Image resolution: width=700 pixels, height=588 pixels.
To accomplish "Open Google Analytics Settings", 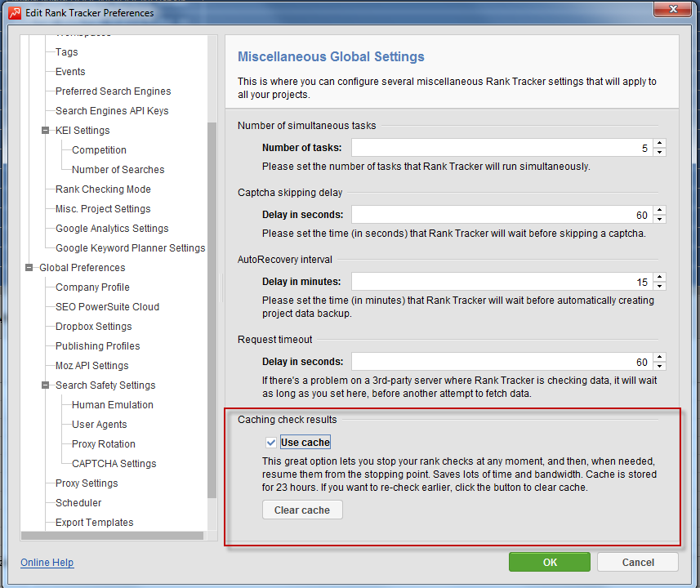I will 112,229.
